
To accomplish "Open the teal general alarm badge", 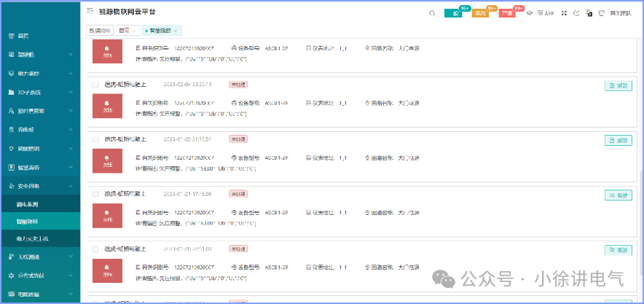I will pyautogui.click(x=453, y=13).
